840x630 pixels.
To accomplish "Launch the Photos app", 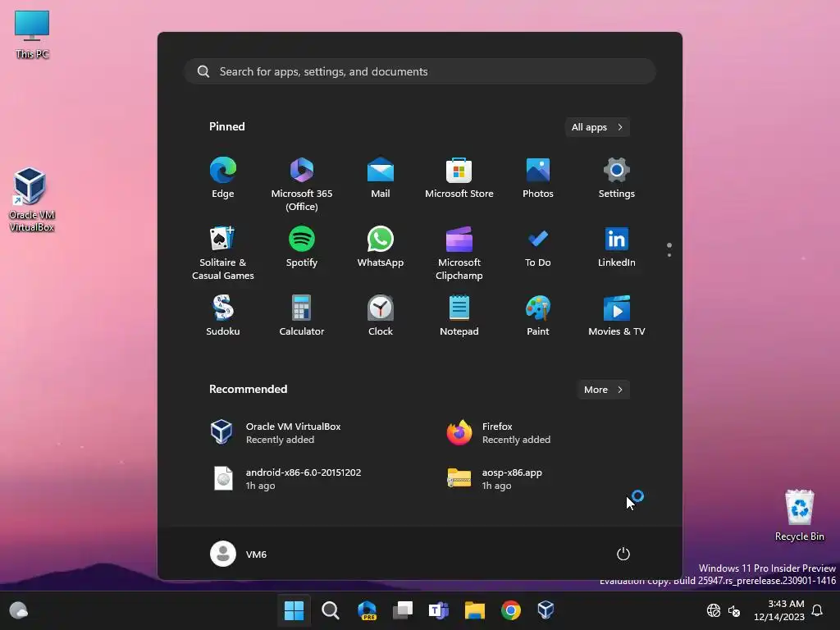I will pos(538,178).
